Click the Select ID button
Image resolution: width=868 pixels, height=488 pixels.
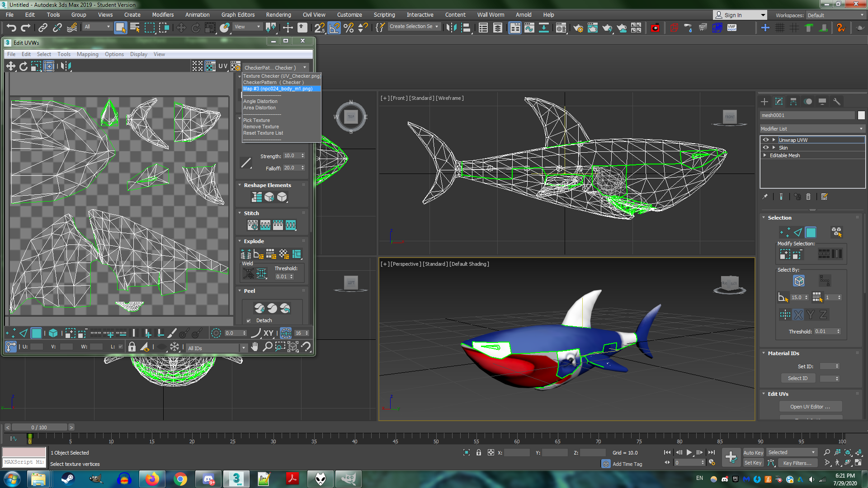click(797, 379)
